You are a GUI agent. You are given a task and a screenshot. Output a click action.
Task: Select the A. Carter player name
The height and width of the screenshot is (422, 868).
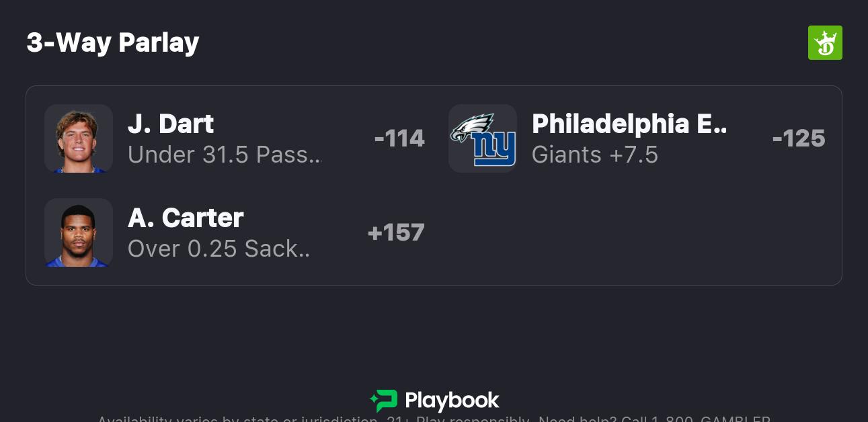pyautogui.click(x=186, y=218)
